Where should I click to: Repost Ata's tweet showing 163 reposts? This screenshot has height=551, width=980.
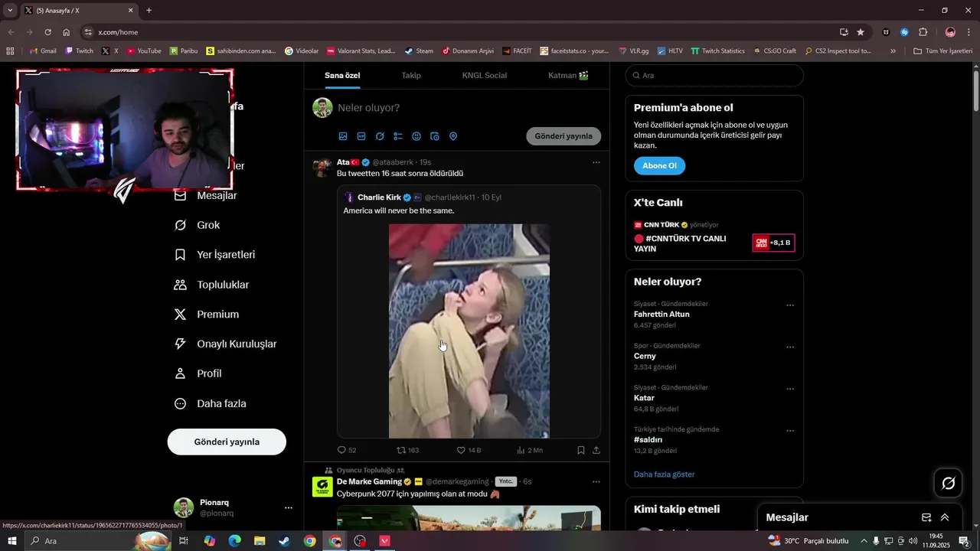pyautogui.click(x=407, y=450)
